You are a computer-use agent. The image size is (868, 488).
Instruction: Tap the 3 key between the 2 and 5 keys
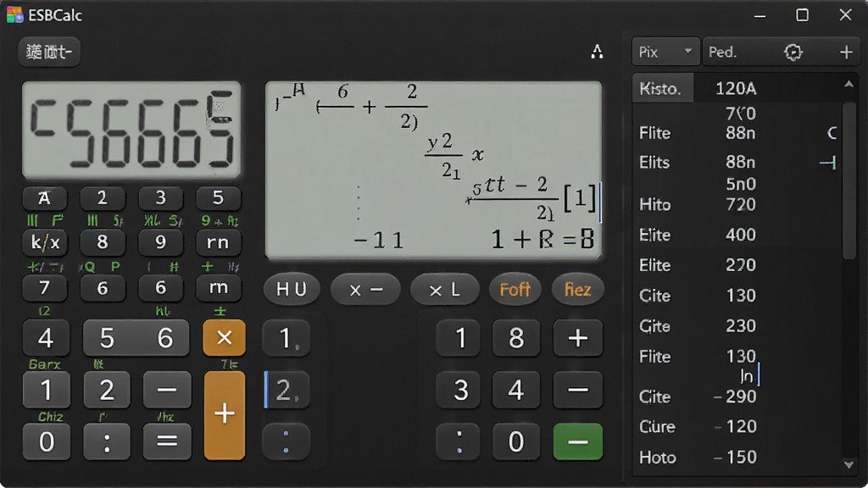160,198
